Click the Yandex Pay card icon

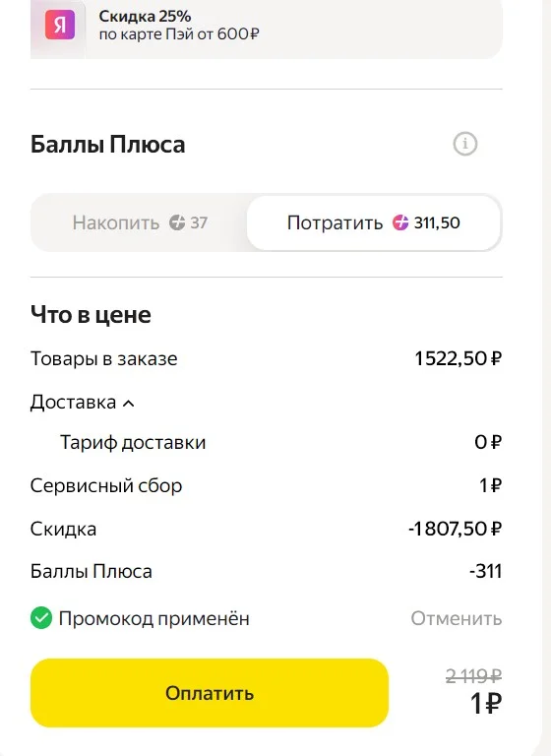(60, 25)
